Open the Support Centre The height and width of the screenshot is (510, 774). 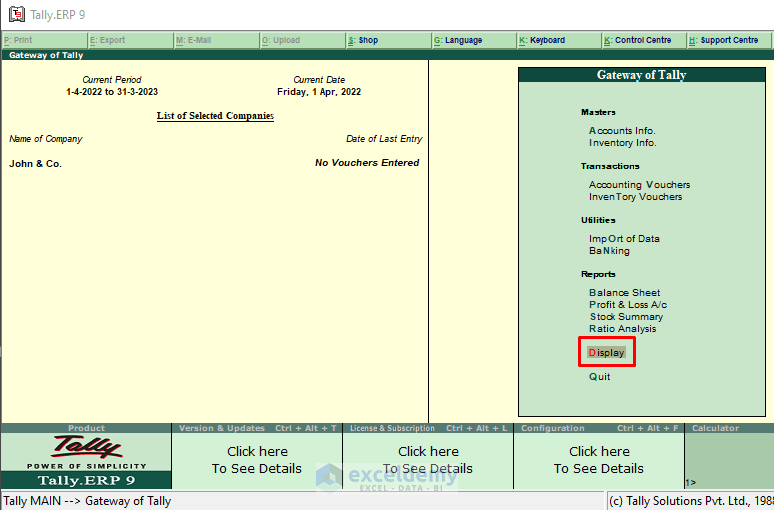[x=730, y=40]
